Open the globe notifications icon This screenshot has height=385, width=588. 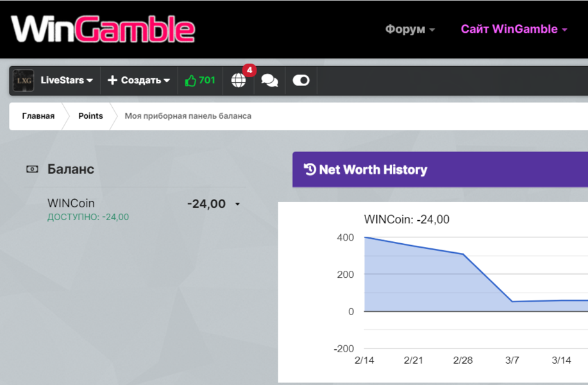(239, 80)
